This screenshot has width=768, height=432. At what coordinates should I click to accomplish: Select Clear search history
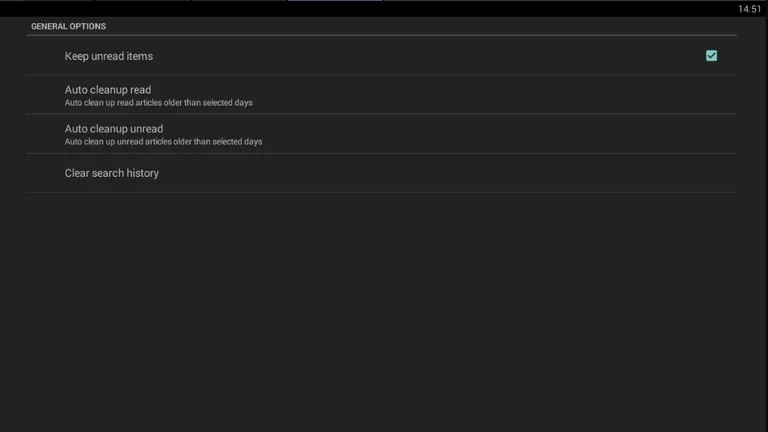point(112,173)
